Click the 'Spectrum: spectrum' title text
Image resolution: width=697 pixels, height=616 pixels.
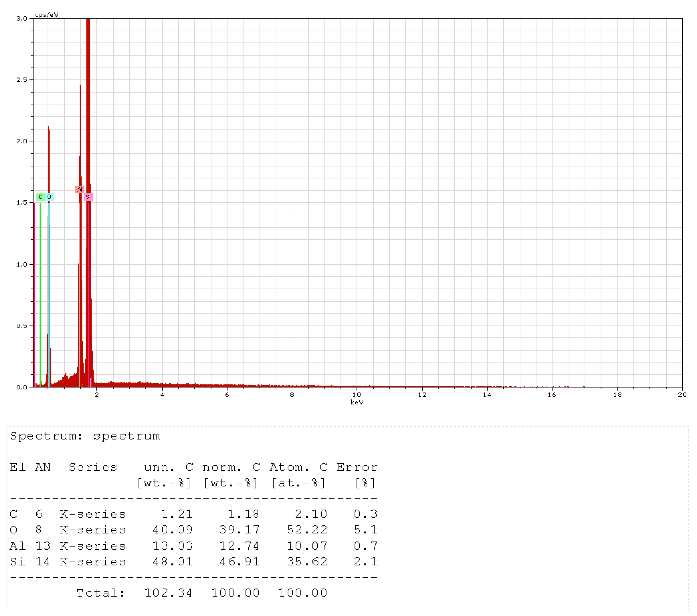pyautogui.click(x=85, y=436)
